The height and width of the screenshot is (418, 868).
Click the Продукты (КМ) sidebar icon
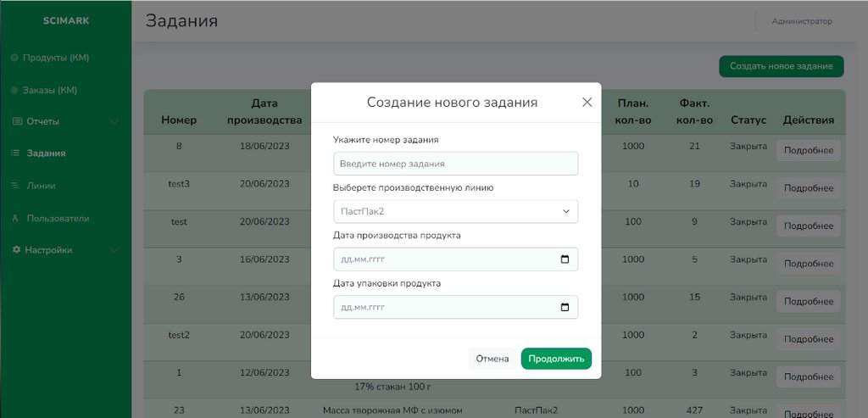14,58
